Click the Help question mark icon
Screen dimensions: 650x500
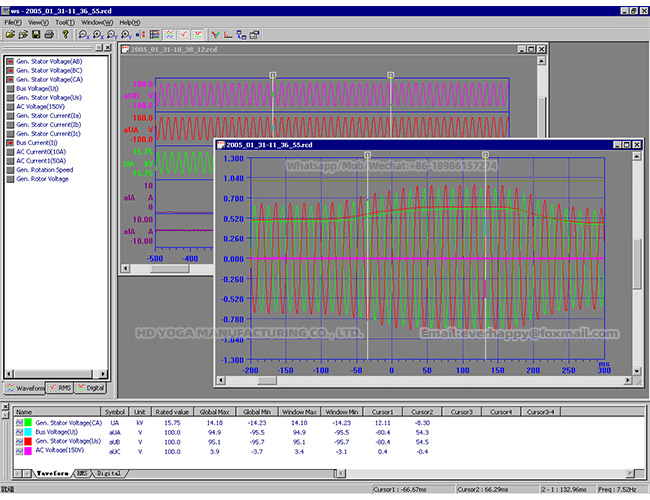pos(66,34)
